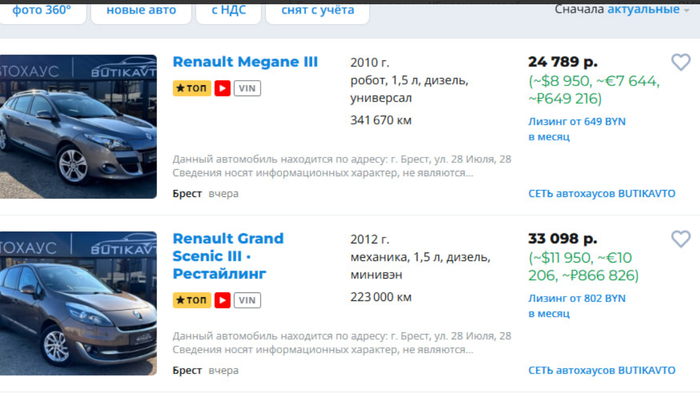Open leasing offer from 649 BYN
Viewport: 700px width, 396px height.
(x=577, y=129)
